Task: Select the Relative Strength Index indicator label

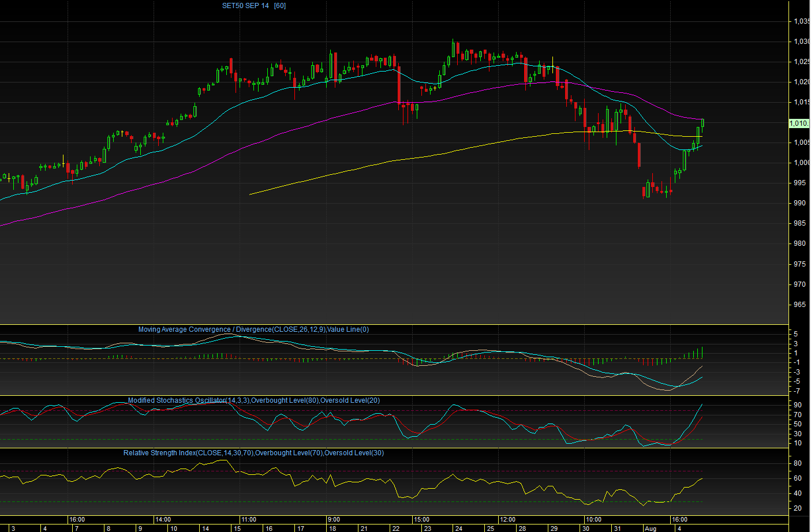Action: click(253, 453)
